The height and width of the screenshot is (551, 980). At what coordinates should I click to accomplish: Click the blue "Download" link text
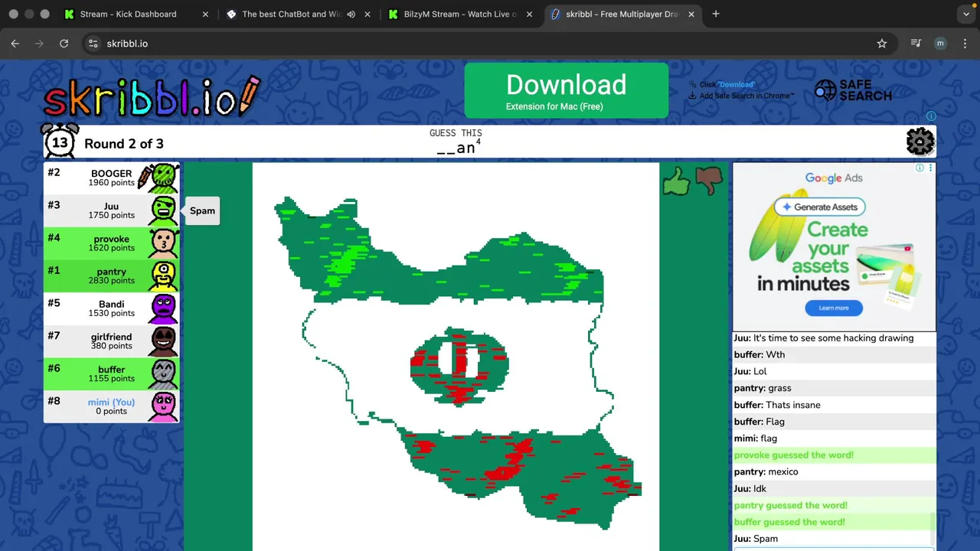736,84
